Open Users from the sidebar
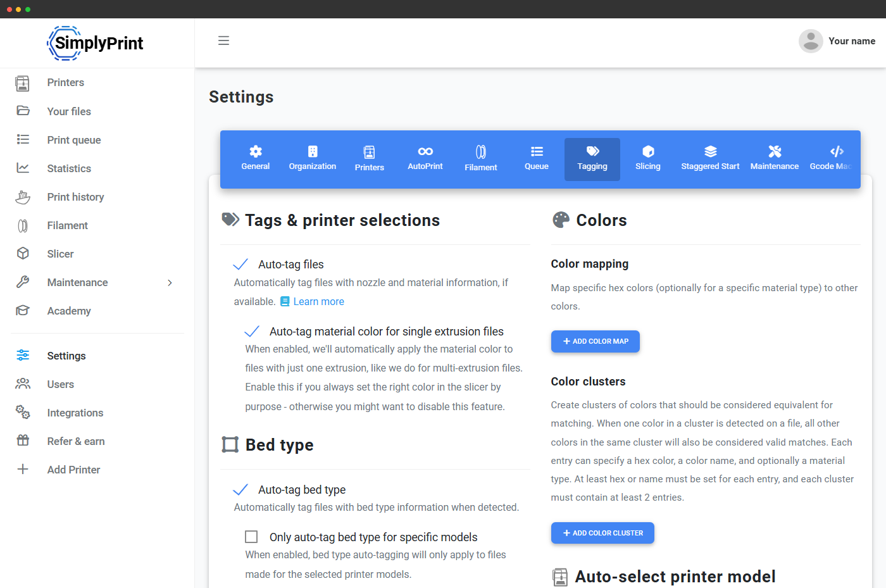The width and height of the screenshot is (886, 588). tap(60, 384)
